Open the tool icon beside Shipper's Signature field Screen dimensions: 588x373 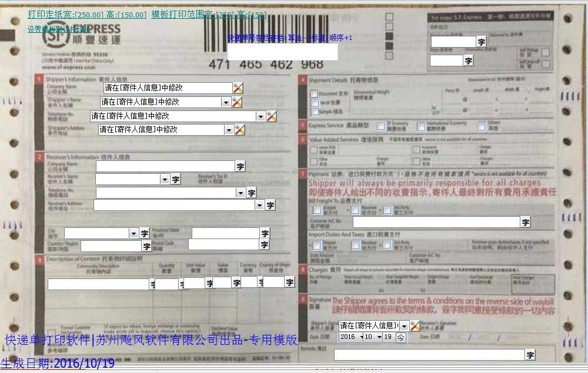[x=415, y=326]
